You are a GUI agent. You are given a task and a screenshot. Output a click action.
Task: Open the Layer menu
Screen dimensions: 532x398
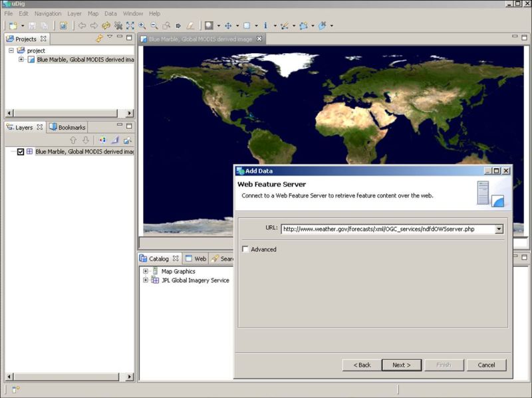click(74, 13)
